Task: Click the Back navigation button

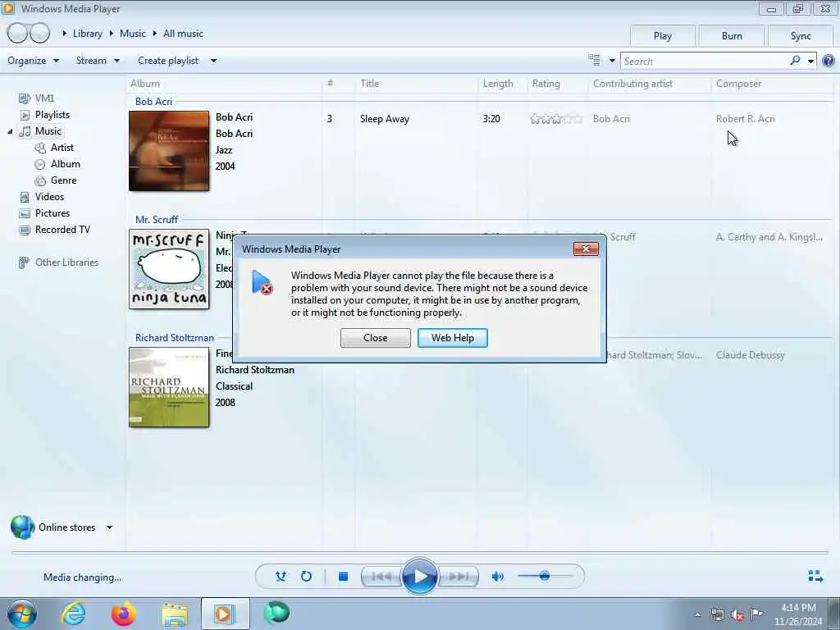Action: (17, 33)
